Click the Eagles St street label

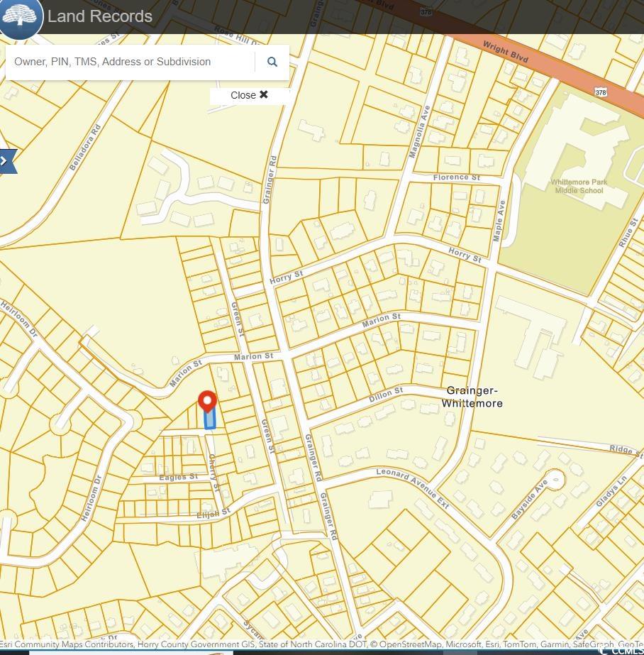[x=178, y=478]
